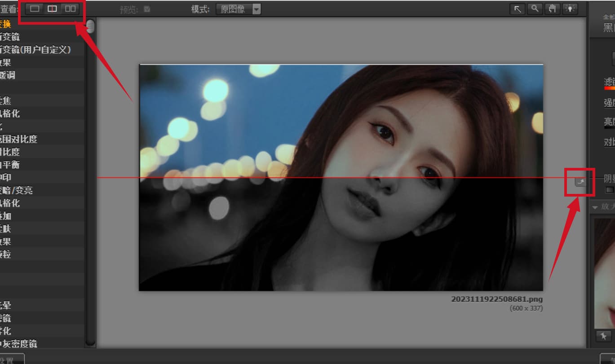The width and height of the screenshot is (615, 364).
Task: Click the pin icon below the loupe
Action: 603,336
